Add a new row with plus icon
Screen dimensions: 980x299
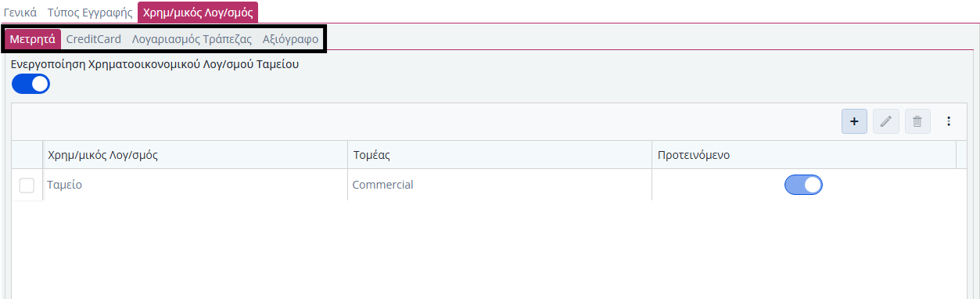[854, 121]
